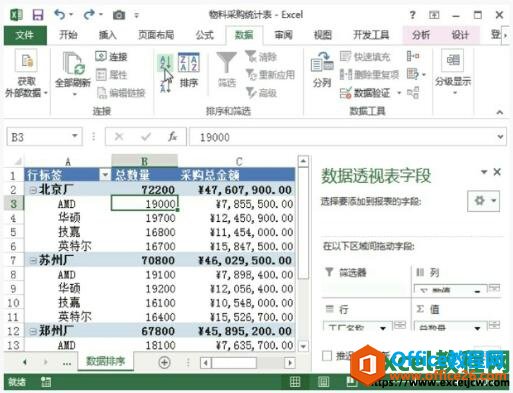Image resolution: width=513 pixels, height=393 pixels.
Task: Open the field pane options arrow
Action: [x=484, y=172]
